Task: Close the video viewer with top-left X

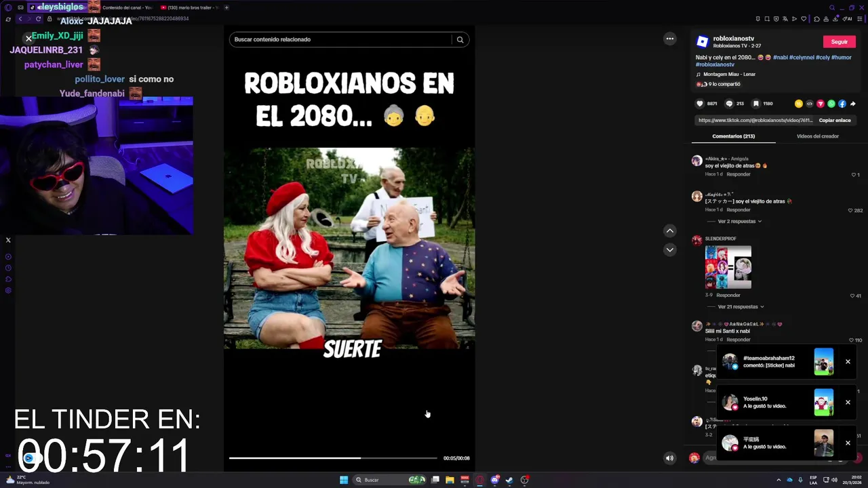Action: coord(28,39)
